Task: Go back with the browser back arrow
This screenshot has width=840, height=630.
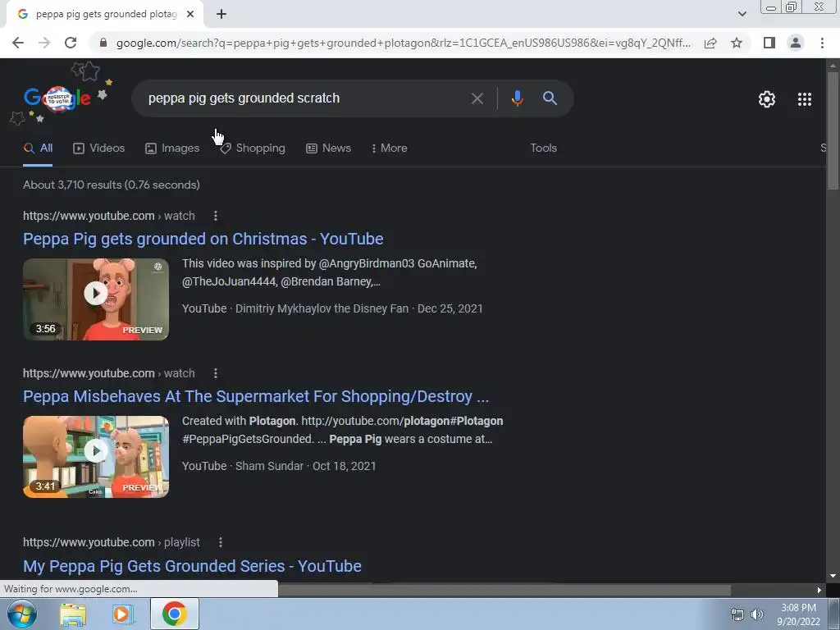Action: pyautogui.click(x=18, y=43)
